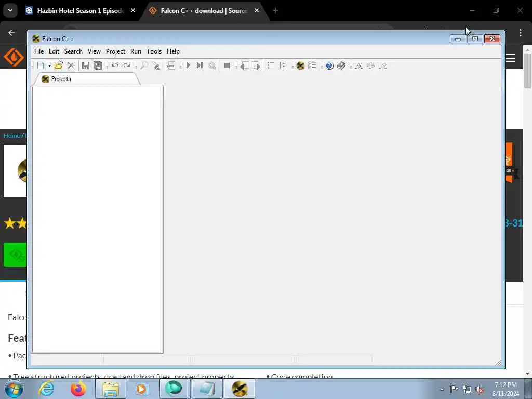Viewport: 532px width, 399px height.
Task: Click the Replace toolbar icon
Action: pyautogui.click(x=156, y=65)
